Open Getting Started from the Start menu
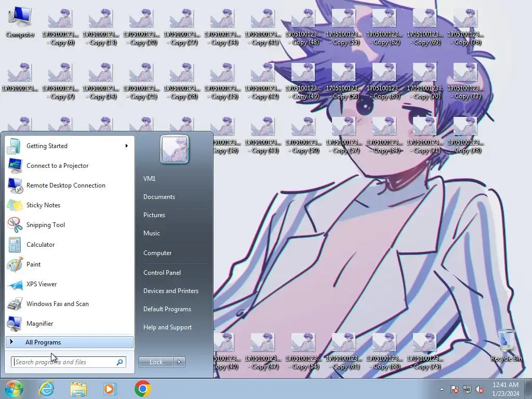This screenshot has width=532, height=399. [70, 146]
